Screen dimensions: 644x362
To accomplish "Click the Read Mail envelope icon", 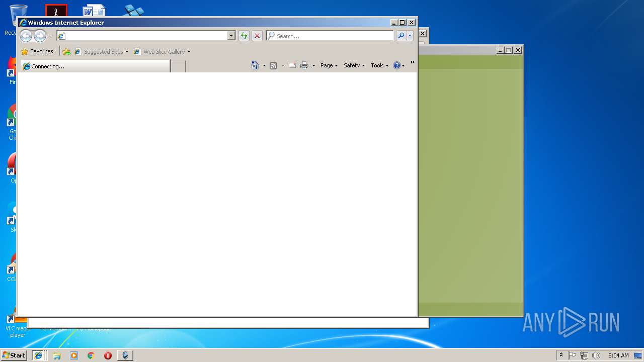I will (292, 65).
